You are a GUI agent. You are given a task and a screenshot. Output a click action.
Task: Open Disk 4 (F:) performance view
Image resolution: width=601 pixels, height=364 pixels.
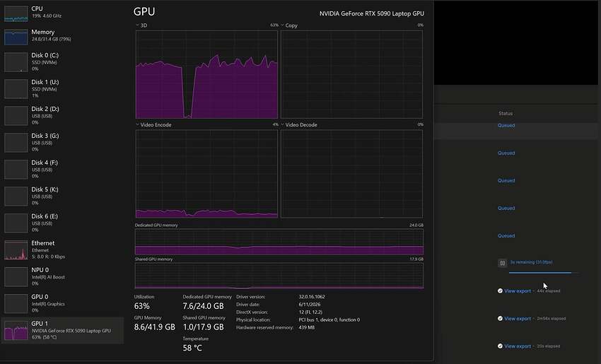coord(62,169)
